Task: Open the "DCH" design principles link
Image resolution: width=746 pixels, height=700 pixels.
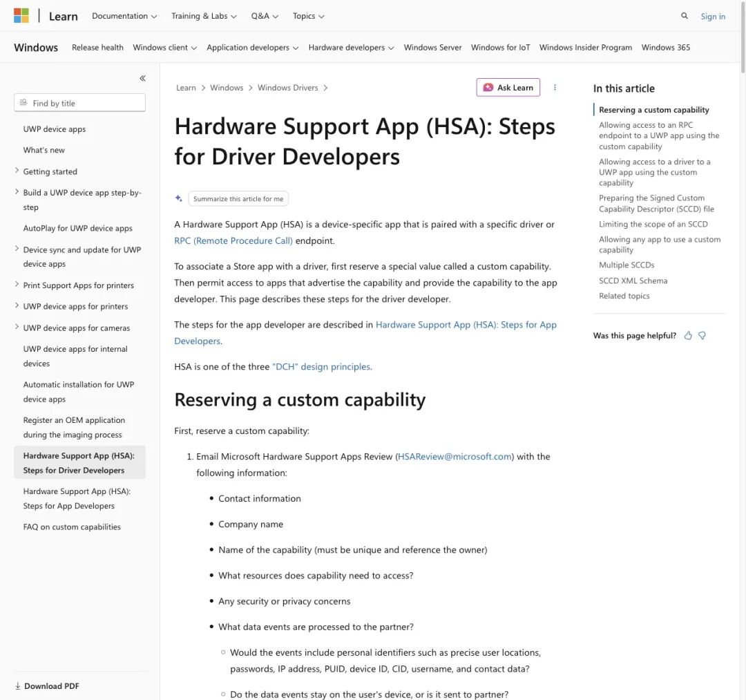Action: (322, 367)
